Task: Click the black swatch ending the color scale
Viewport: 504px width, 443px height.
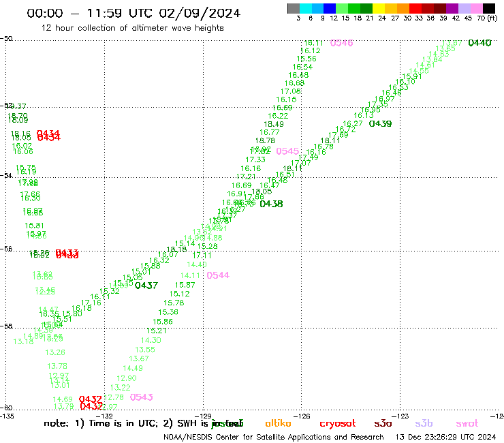Action: (x=489, y=8)
